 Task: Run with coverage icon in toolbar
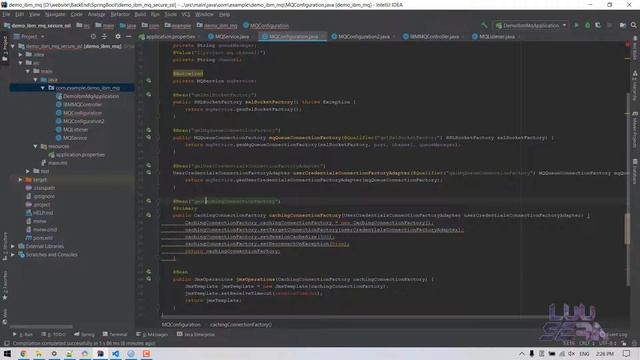point(598,25)
